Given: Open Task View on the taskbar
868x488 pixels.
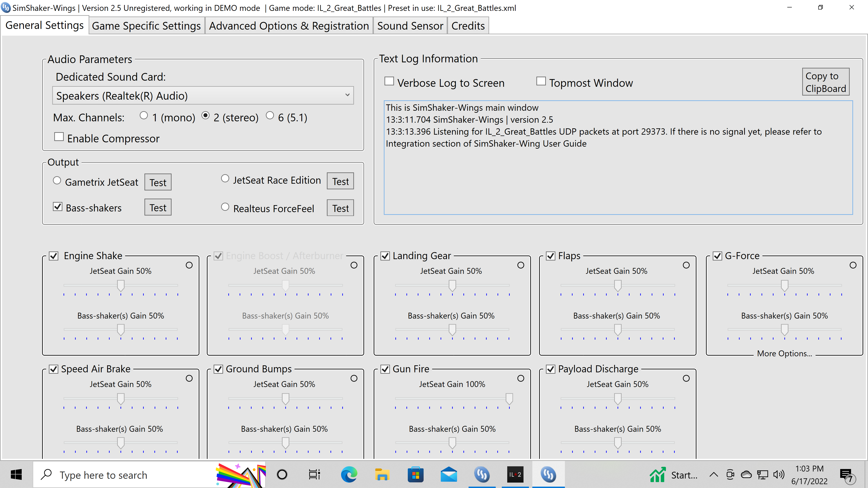Looking at the screenshot, I should (x=314, y=474).
